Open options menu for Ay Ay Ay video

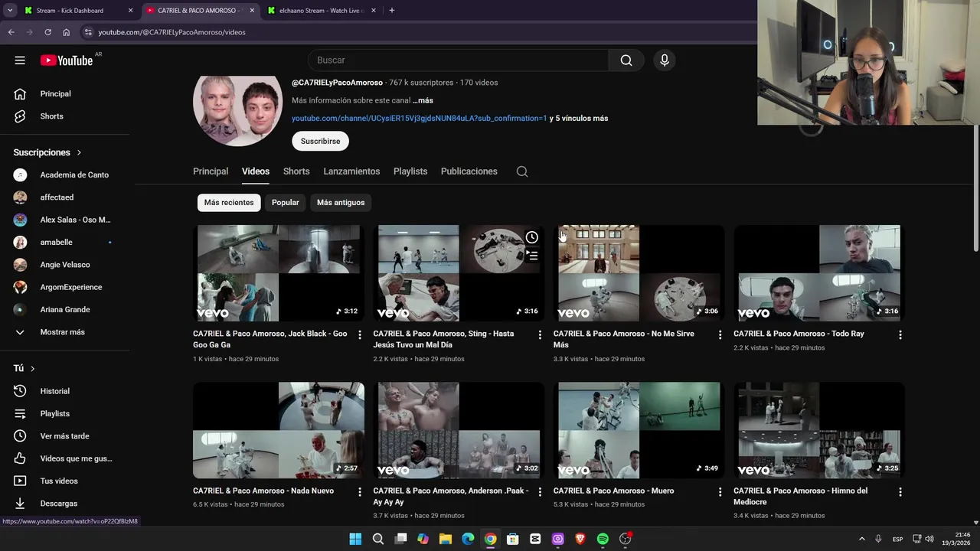tap(540, 492)
